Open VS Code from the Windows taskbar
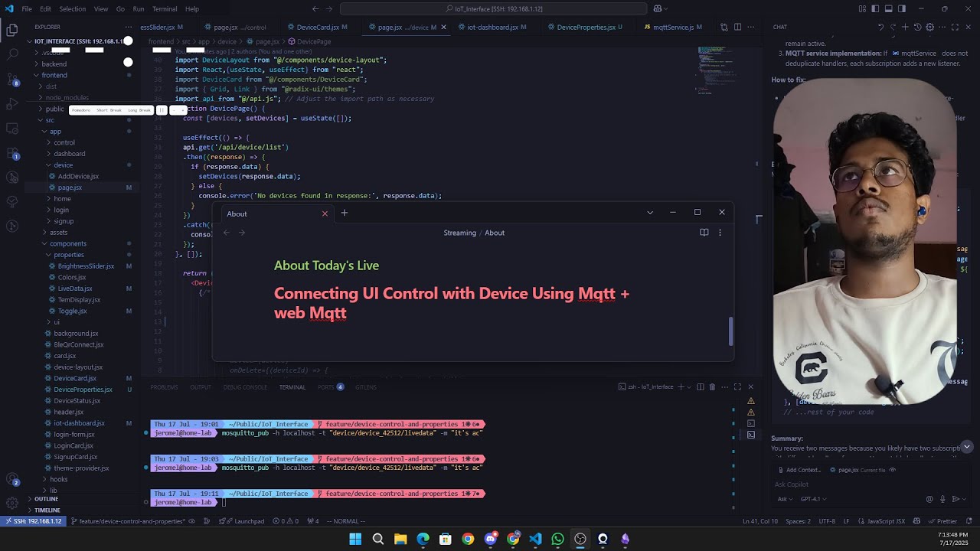 [x=535, y=539]
